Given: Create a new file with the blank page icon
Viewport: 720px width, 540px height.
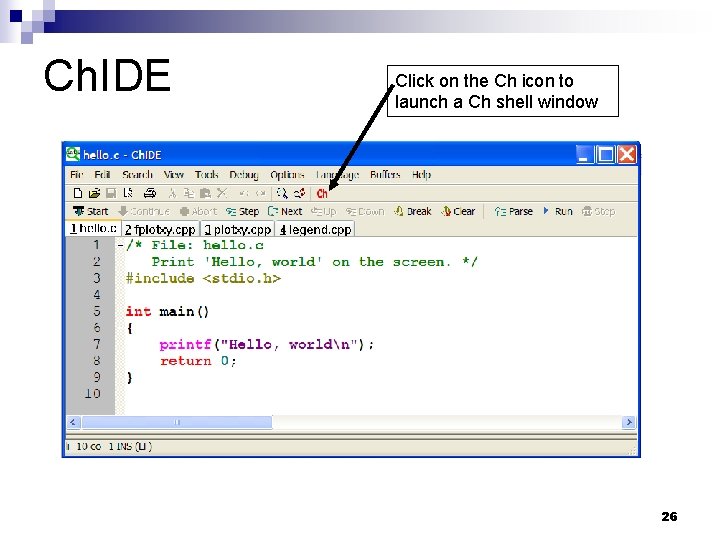Looking at the screenshot, I should click(x=78, y=193).
